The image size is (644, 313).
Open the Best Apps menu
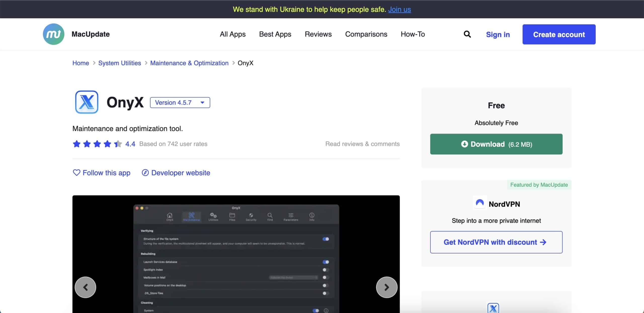point(275,34)
